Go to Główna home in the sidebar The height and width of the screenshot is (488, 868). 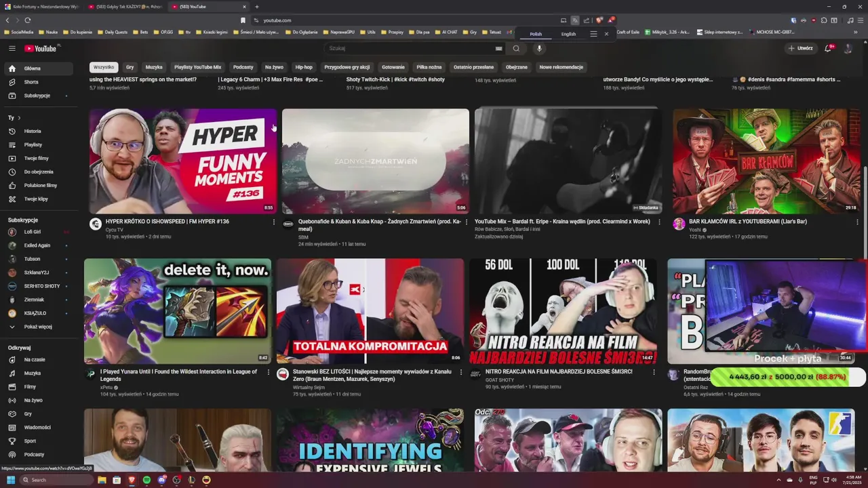[37, 68]
